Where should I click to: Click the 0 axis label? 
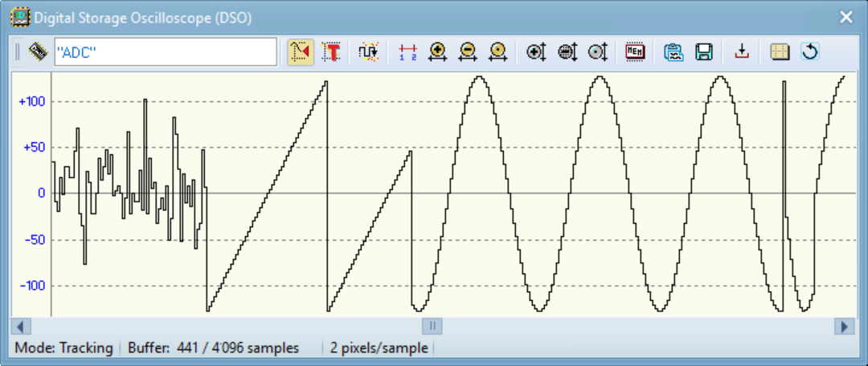42,193
